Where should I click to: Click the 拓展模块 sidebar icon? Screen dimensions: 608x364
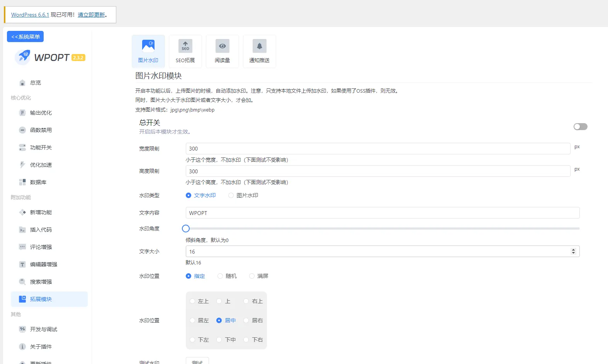pos(22,299)
